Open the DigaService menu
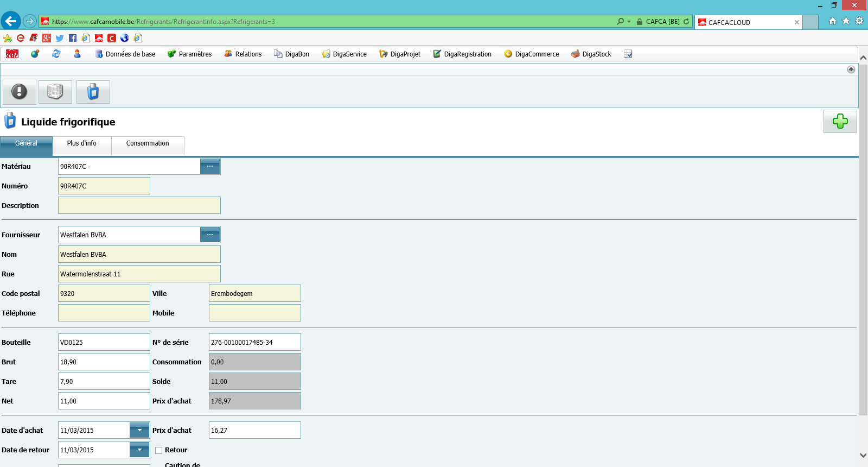868x467 pixels. point(344,54)
